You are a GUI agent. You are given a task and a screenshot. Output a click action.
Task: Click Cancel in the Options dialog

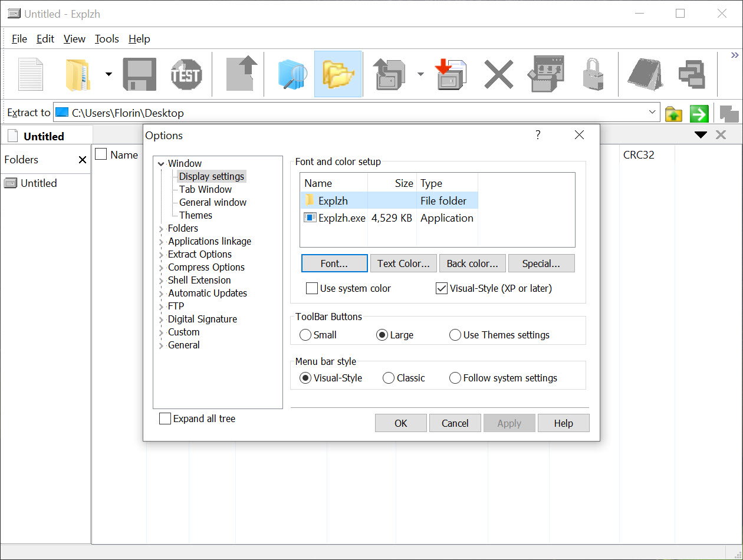point(455,423)
